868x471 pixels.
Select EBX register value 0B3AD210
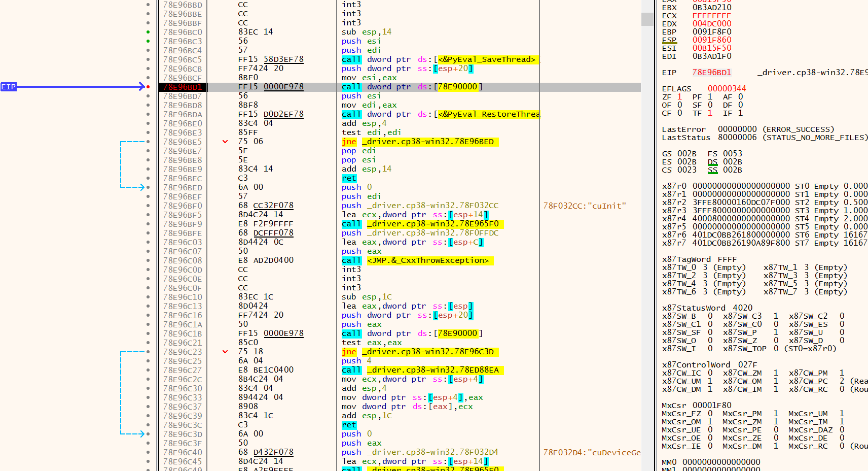pyautogui.click(x=712, y=8)
